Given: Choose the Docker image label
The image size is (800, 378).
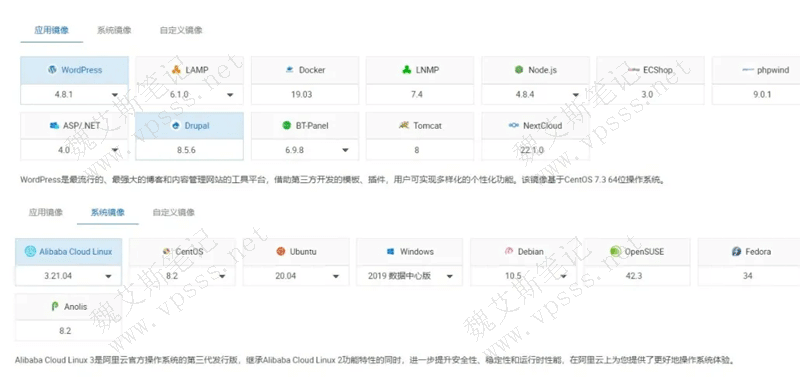Looking at the screenshot, I should tap(312, 70).
